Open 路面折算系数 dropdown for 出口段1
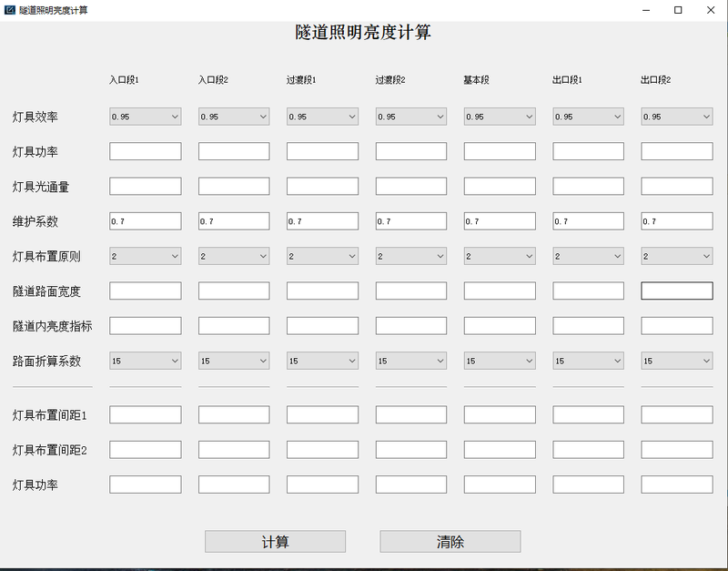 588,361
